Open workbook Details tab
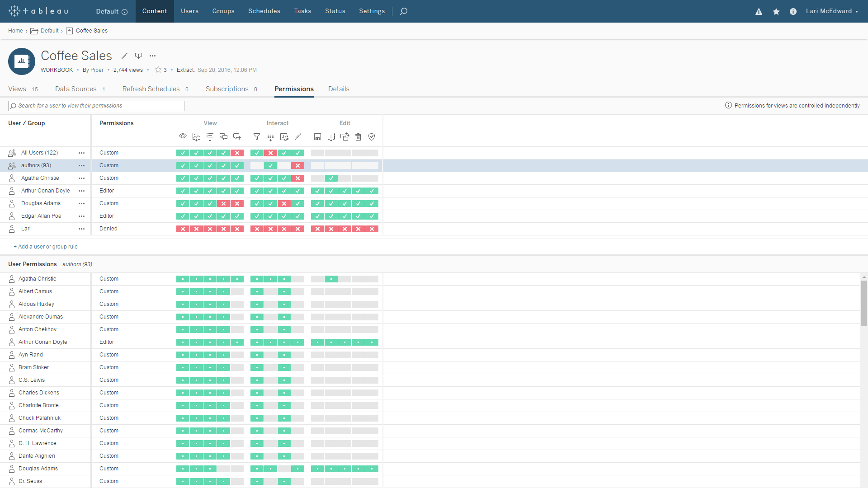The height and width of the screenshot is (488, 868). (339, 89)
